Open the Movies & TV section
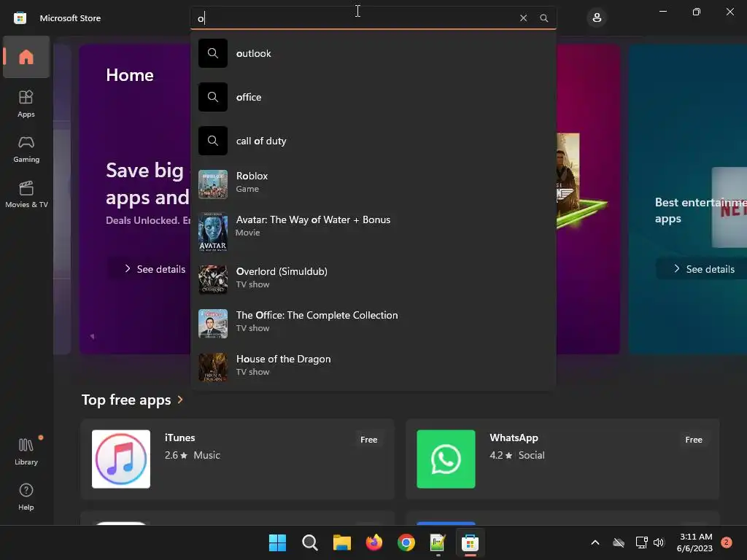 click(x=26, y=194)
